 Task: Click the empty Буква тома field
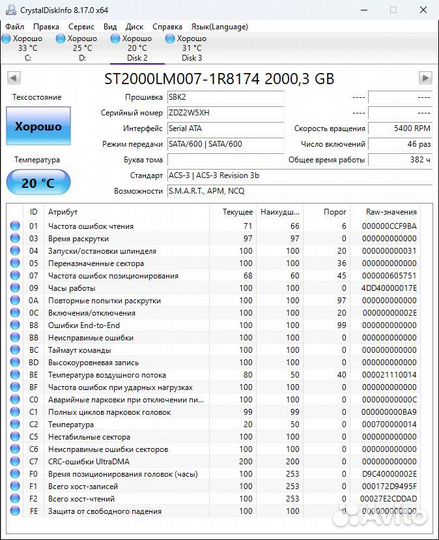coord(226,160)
